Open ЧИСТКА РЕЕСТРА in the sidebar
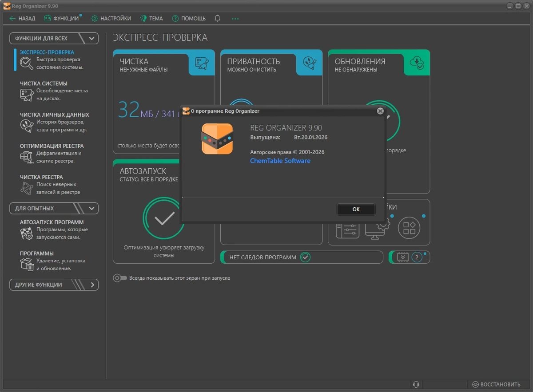Screen dimensions: 533x392 pyautogui.click(x=41, y=177)
